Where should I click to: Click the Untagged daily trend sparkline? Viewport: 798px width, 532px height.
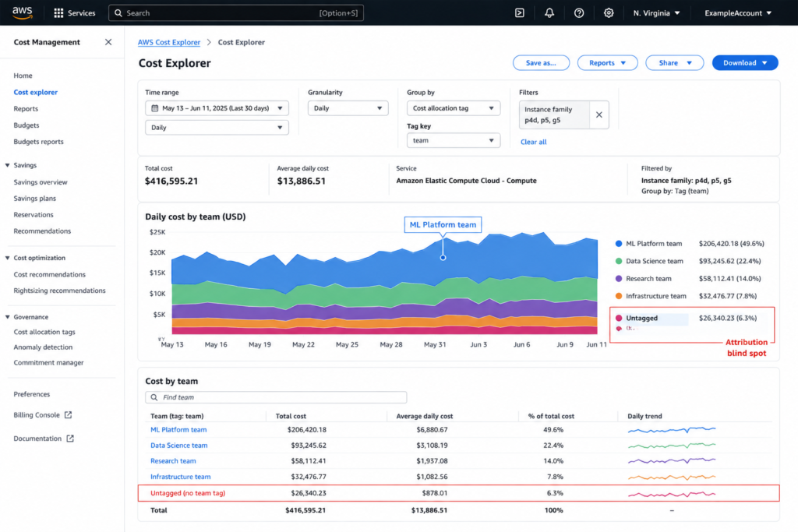pyautogui.click(x=672, y=493)
